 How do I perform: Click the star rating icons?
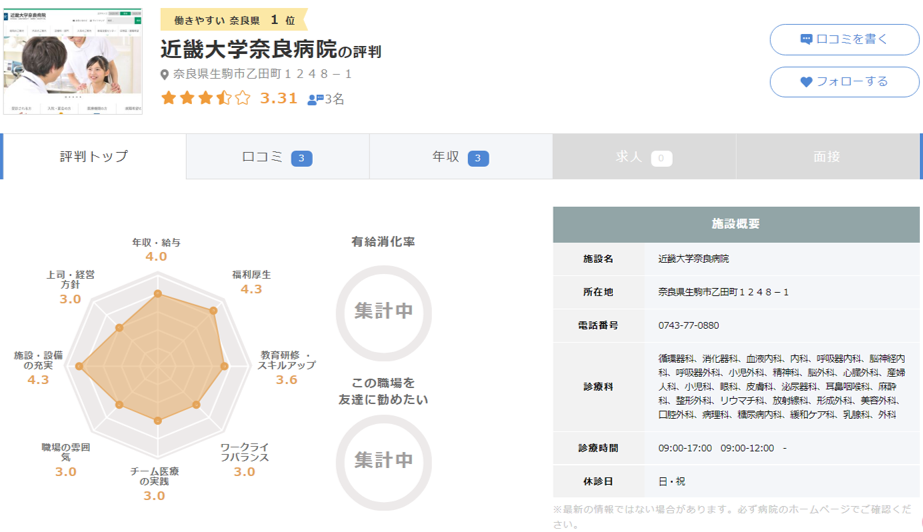(205, 98)
